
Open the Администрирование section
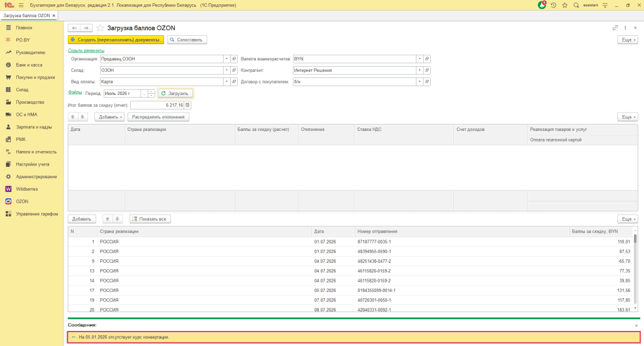coord(36,177)
